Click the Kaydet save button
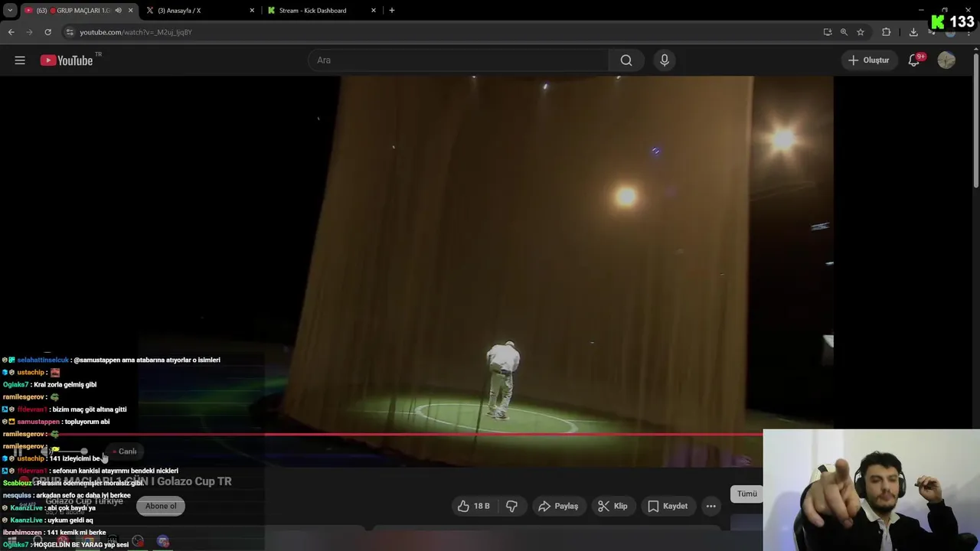Viewport: 980px width, 551px height. point(668,506)
